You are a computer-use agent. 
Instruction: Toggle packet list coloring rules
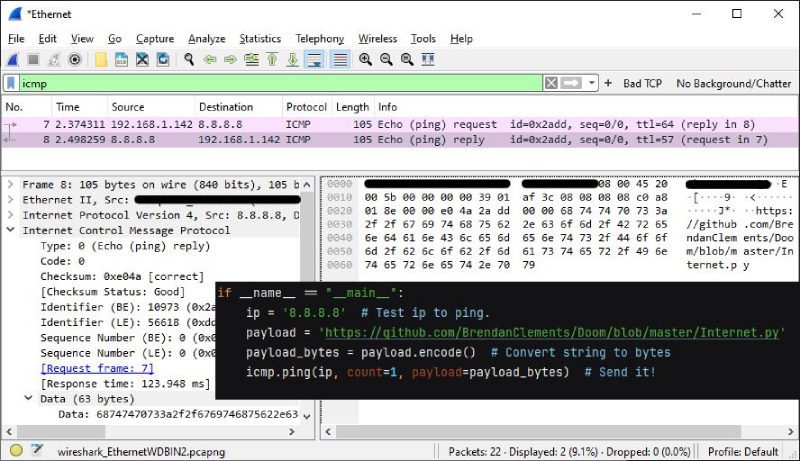pos(340,60)
